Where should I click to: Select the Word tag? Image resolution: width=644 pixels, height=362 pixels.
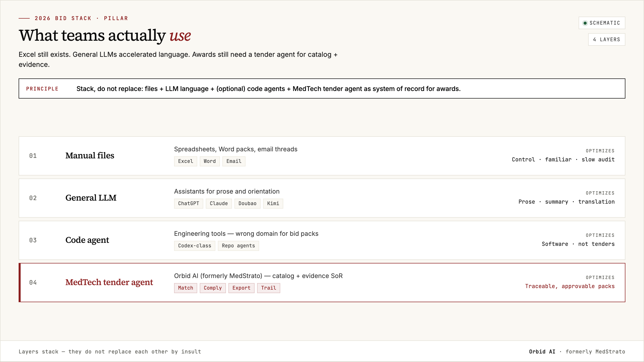click(x=210, y=161)
